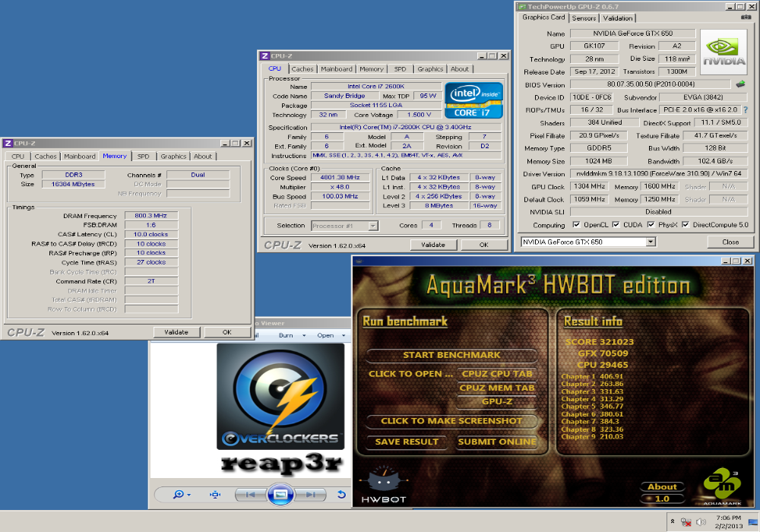760x532 pixels.
Task: Click the GPU-Z Name field NVIDIA GeForce GTX 650
Action: coord(632,33)
